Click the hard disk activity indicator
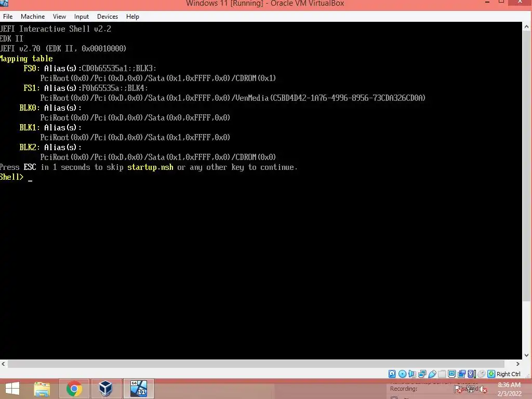 pyautogui.click(x=392, y=374)
